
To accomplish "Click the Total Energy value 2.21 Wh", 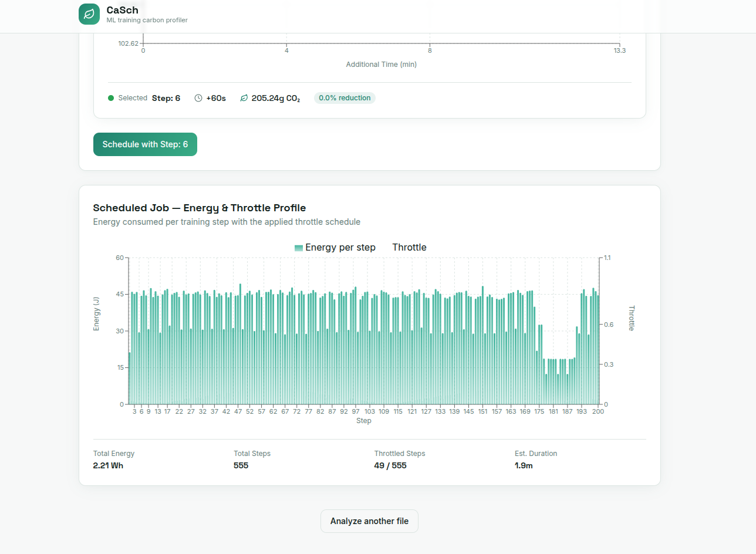I will click(108, 465).
